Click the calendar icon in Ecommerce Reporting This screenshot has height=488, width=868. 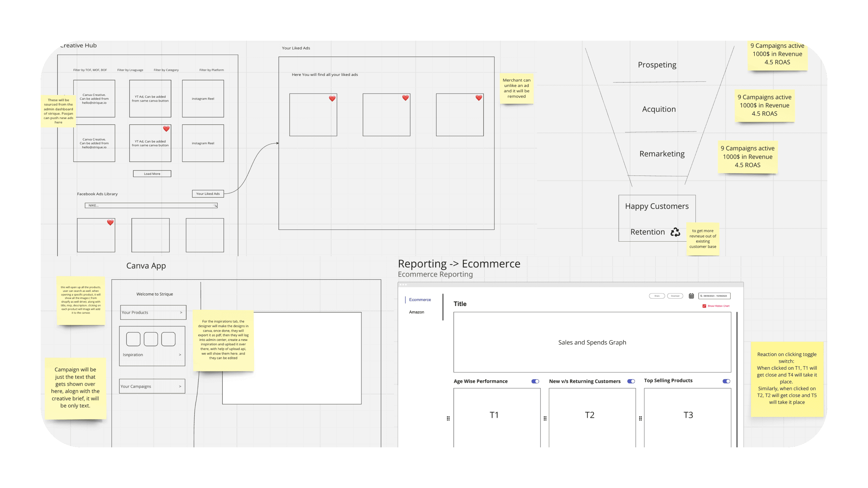click(691, 296)
